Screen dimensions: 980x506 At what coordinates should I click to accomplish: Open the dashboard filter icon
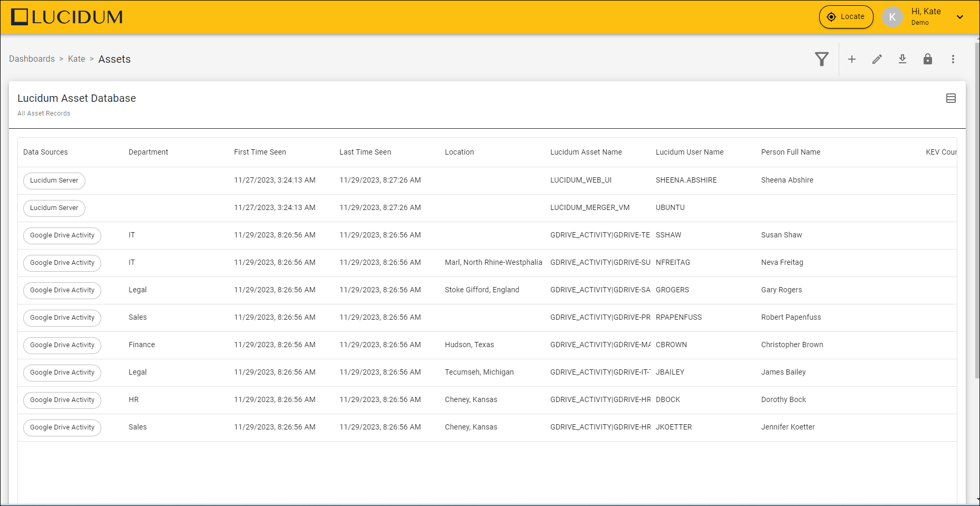(821, 59)
